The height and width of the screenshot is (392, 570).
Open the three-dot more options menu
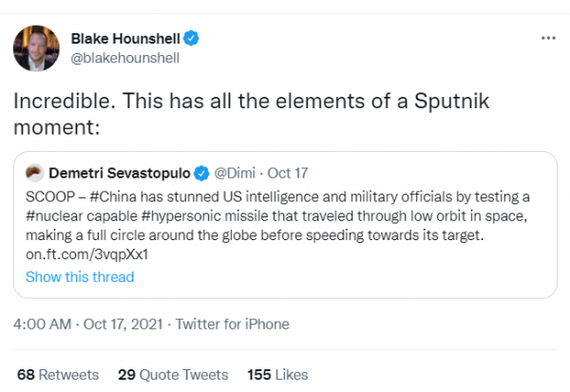pos(547,38)
